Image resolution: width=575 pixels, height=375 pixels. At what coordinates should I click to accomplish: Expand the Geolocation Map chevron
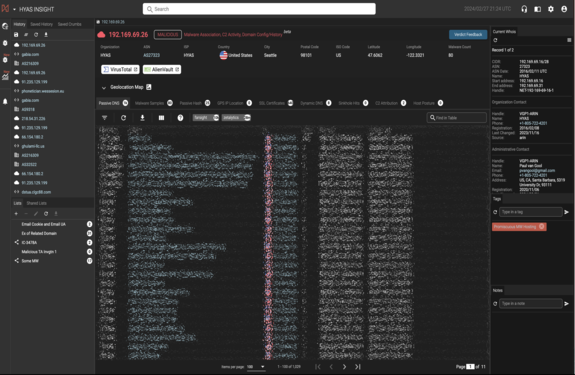pyautogui.click(x=104, y=88)
